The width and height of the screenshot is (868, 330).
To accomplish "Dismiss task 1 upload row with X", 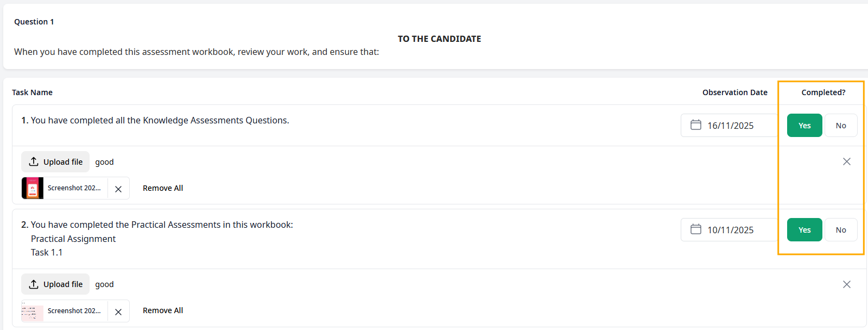I will [x=846, y=161].
